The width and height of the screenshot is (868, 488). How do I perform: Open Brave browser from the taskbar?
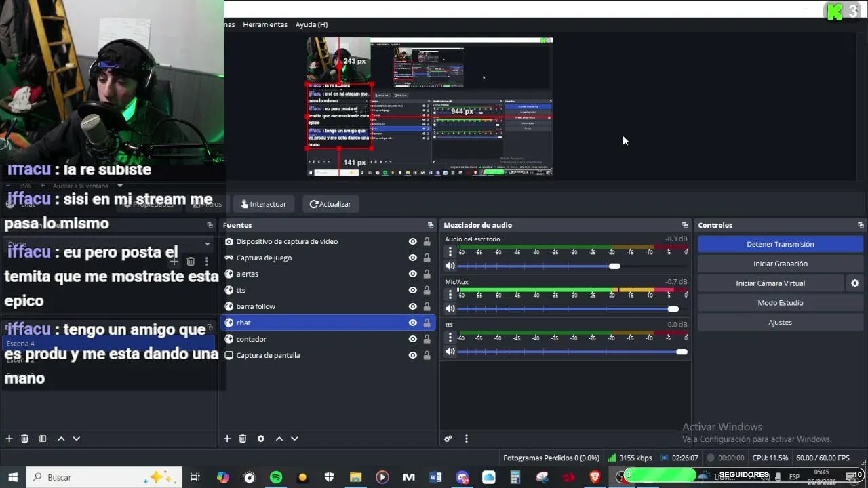[x=595, y=477]
